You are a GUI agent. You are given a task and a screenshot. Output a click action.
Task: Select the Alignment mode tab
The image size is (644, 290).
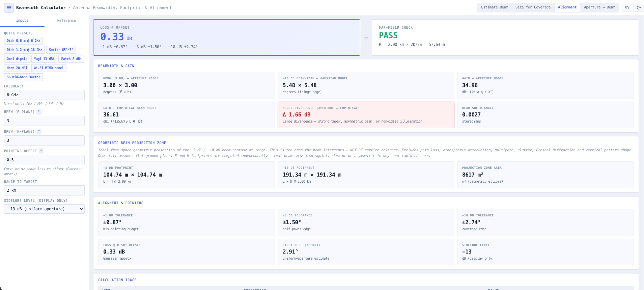pyautogui.click(x=567, y=7)
